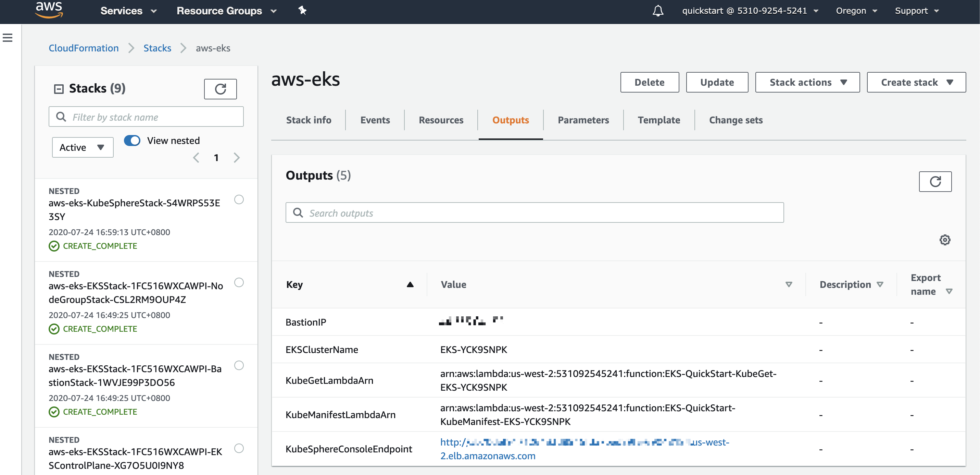Sort outputs by Description column
The image size is (980, 475).
880,284
